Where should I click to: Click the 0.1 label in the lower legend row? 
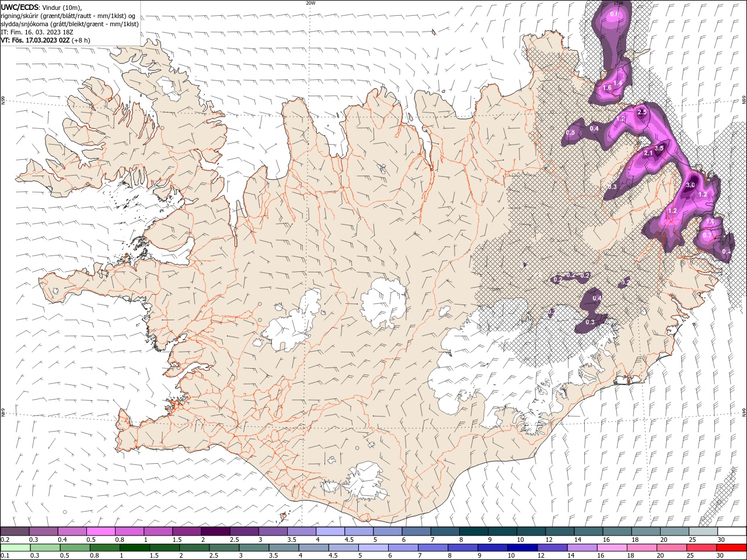coord(5,555)
